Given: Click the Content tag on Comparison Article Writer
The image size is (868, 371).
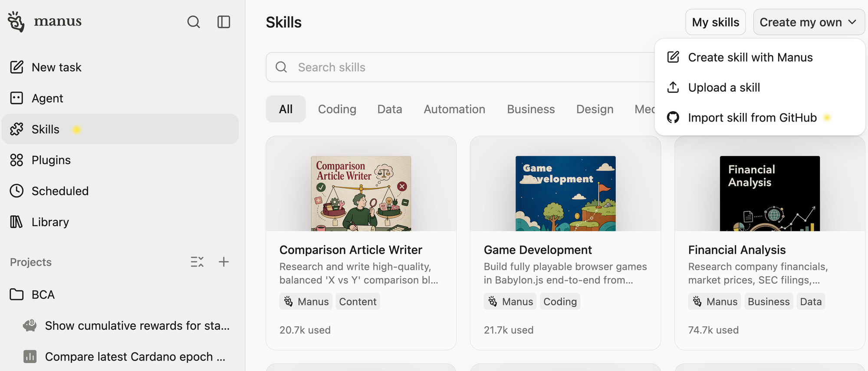Looking at the screenshot, I should point(358,302).
